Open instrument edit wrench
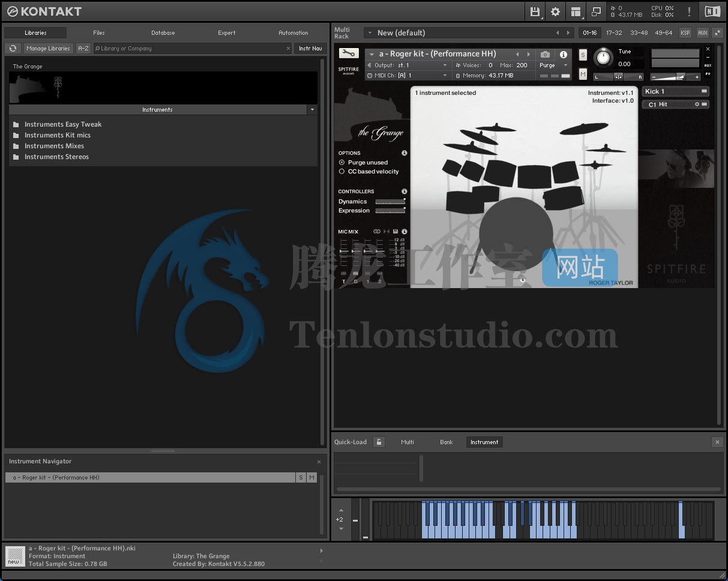This screenshot has height=581, width=728. click(349, 53)
